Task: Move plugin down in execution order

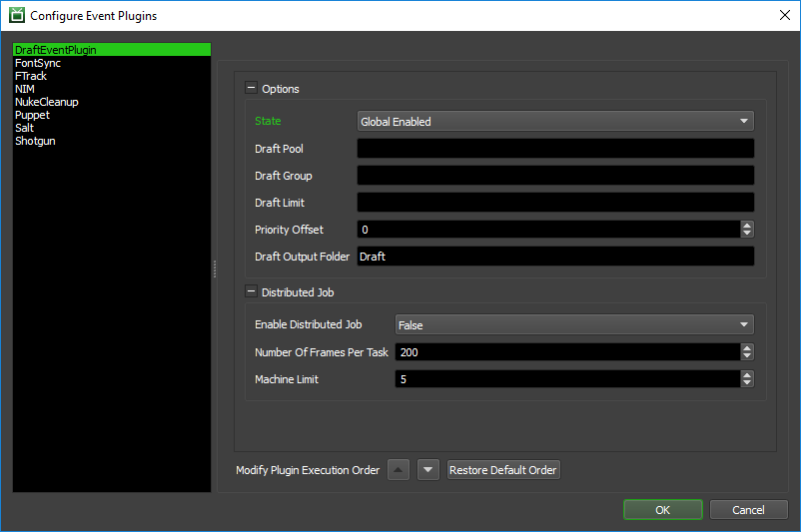Action: point(428,470)
